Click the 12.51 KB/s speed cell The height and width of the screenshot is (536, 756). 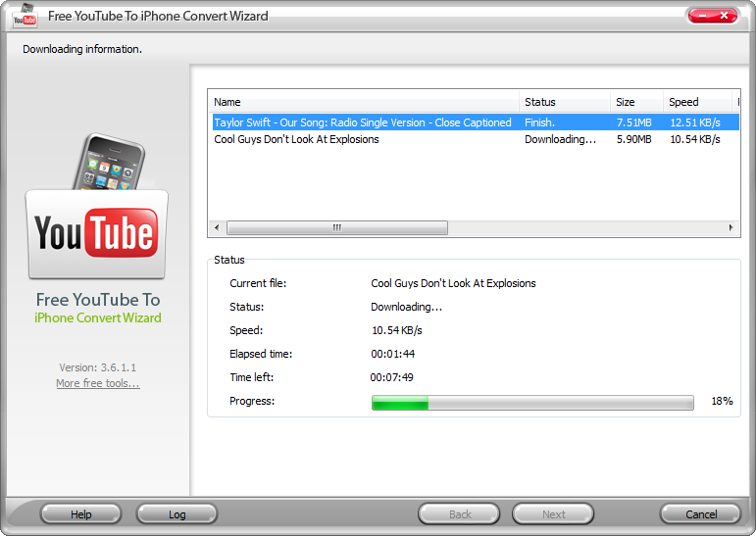(695, 122)
